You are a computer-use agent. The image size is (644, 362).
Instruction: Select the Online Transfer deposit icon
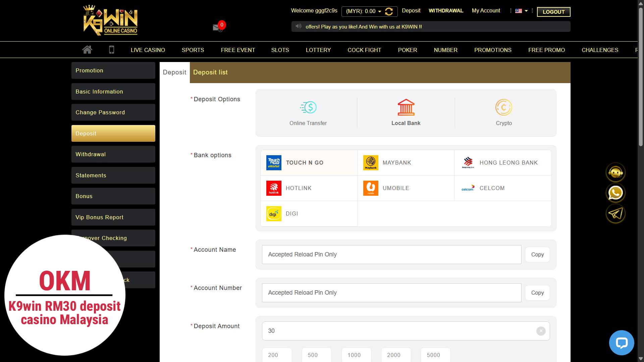pyautogui.click(x=308, y=107)
